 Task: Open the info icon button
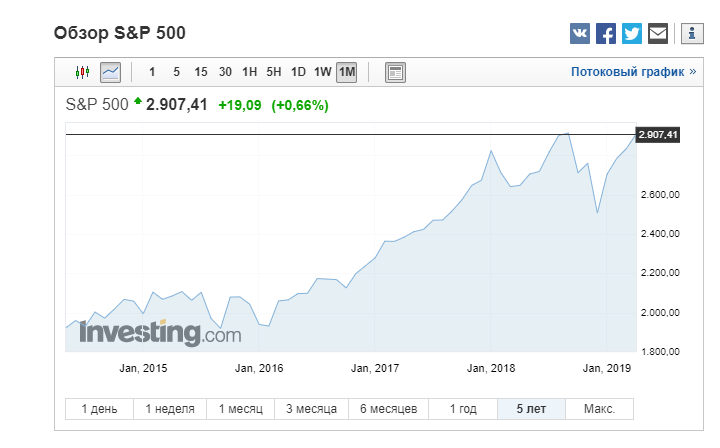(x=691, y=33)
